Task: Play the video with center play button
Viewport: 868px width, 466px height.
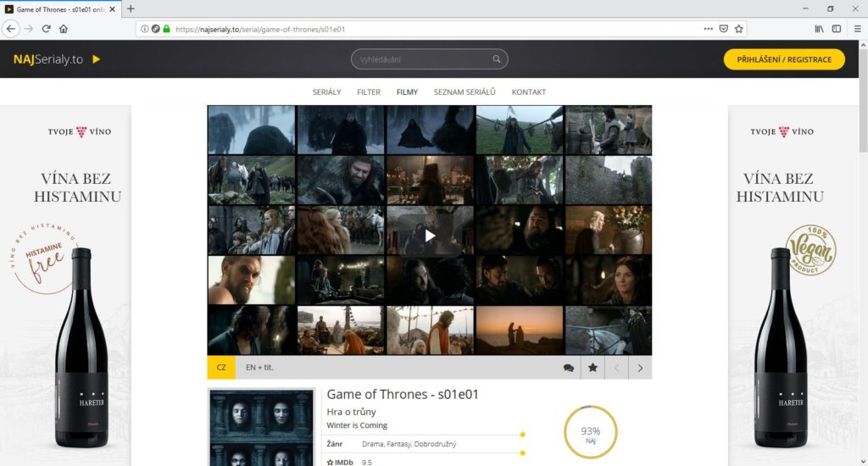Action: coord(430,236)
